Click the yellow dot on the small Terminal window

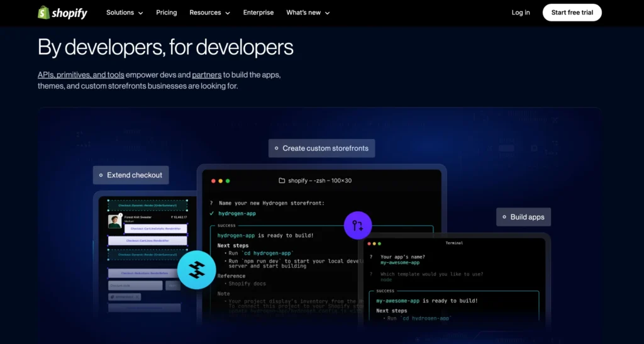coord(373,243)
